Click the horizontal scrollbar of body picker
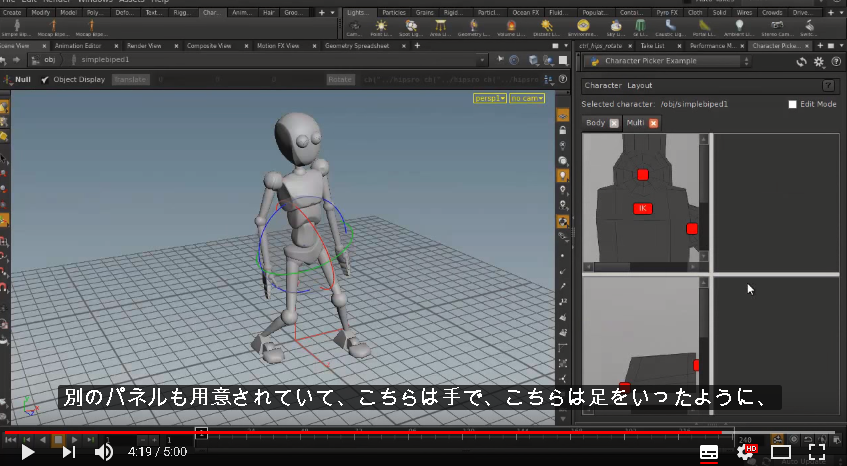 pyautogui.click(x=641, y=267)
